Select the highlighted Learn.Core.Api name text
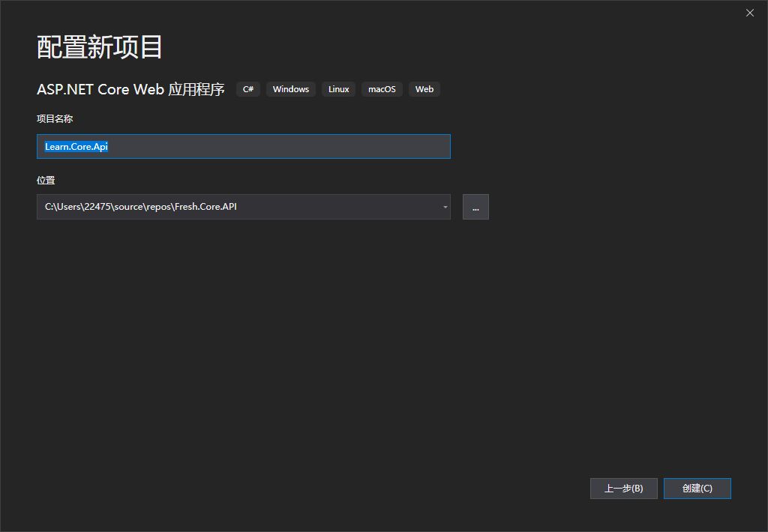 (x=76, y=146)
